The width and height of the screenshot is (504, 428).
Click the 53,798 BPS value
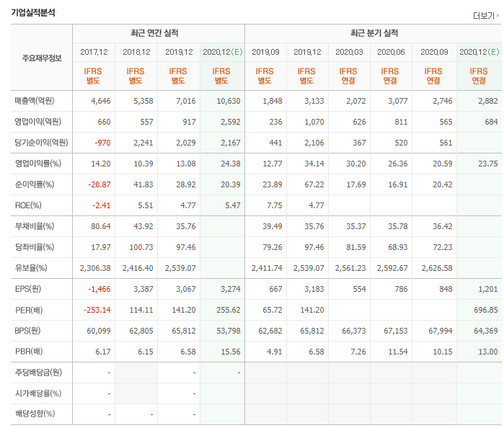point(229,331)
